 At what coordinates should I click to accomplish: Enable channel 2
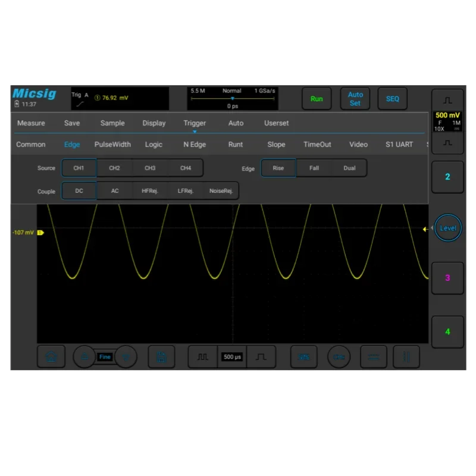[x=447, y=177]
